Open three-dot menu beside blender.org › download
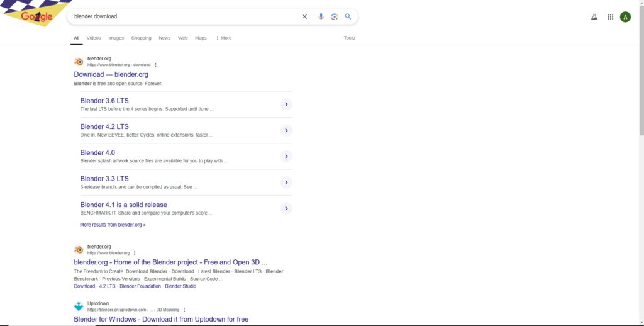This screenshot has height=326, width=644. coord(155,65)
